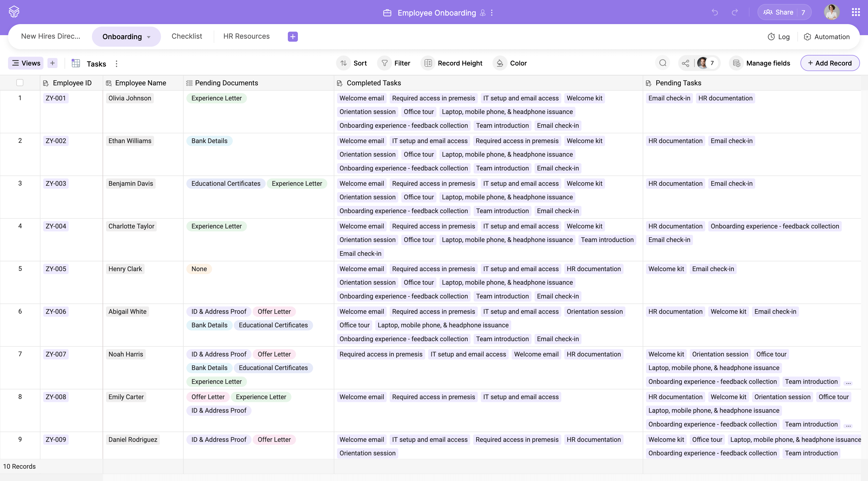
Task: Tick the select-all header checkbox
Action: 20,83
